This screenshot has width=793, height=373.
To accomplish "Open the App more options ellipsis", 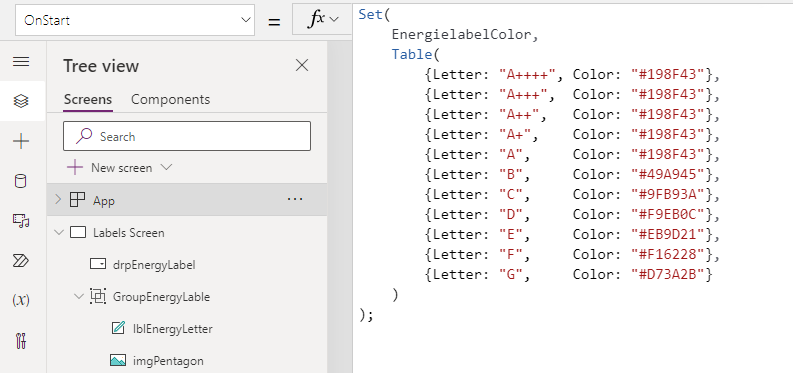I will [295, 200].
